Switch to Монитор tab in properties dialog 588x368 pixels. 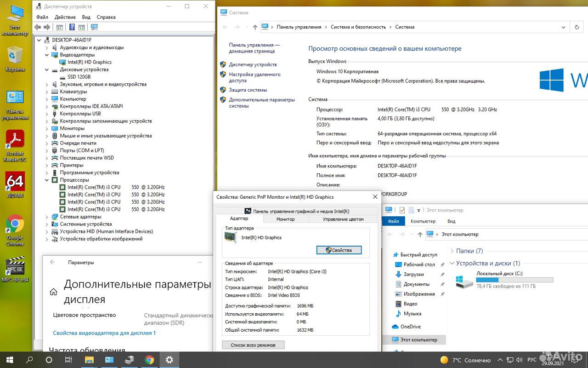(x=285, y=219)
